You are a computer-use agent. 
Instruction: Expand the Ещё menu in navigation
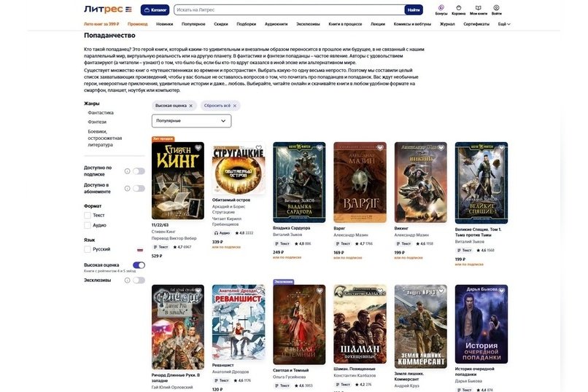tap(504, 24)
